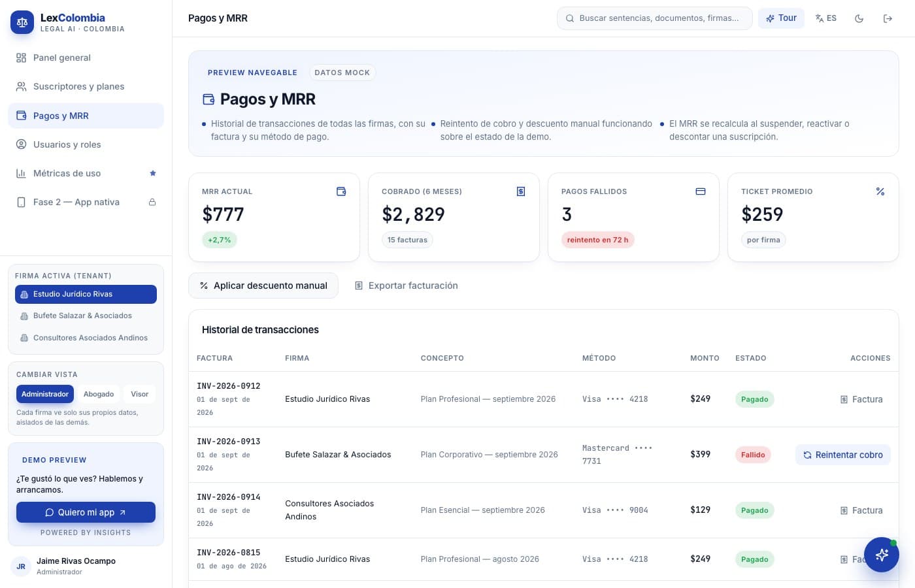Switch view to Abogado
This screenshot has width=915, height=588.
(x=99, y=394)
